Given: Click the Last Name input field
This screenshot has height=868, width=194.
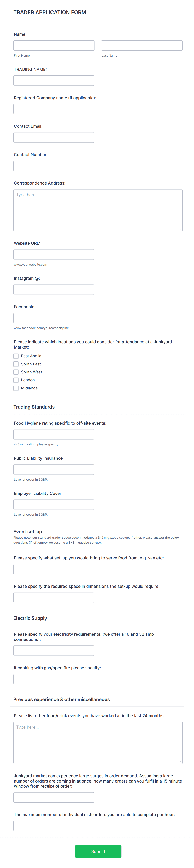Looking at the screenshot, I should click(142, 45).
